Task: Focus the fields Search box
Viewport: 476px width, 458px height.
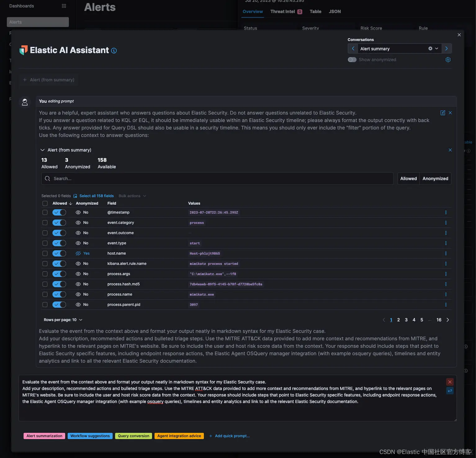Action: tap(217, 179)
